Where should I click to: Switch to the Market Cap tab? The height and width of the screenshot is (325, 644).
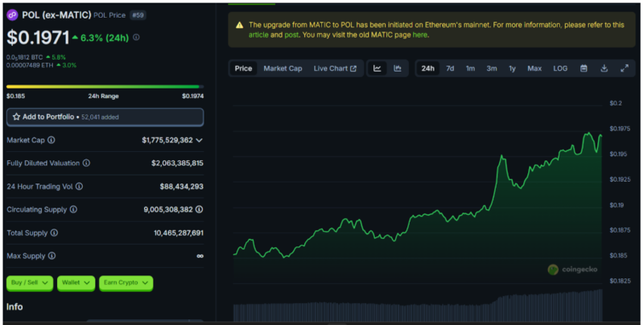click(x=283, y=68)
